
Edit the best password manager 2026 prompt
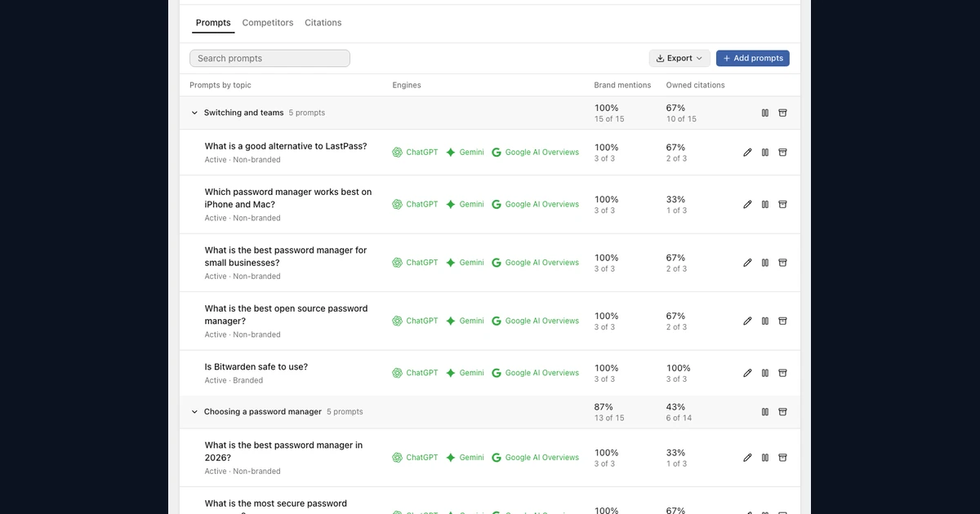(x=747, y=458)
